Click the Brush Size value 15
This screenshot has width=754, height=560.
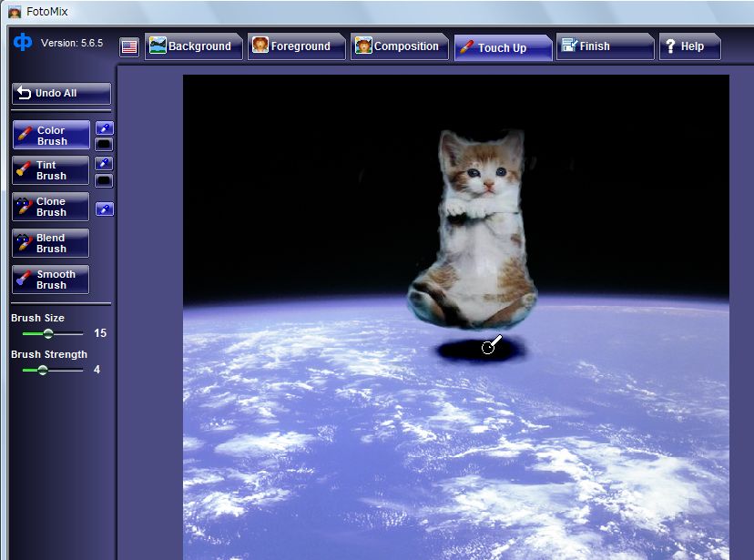pyautogui.click(x=100, y=333)
